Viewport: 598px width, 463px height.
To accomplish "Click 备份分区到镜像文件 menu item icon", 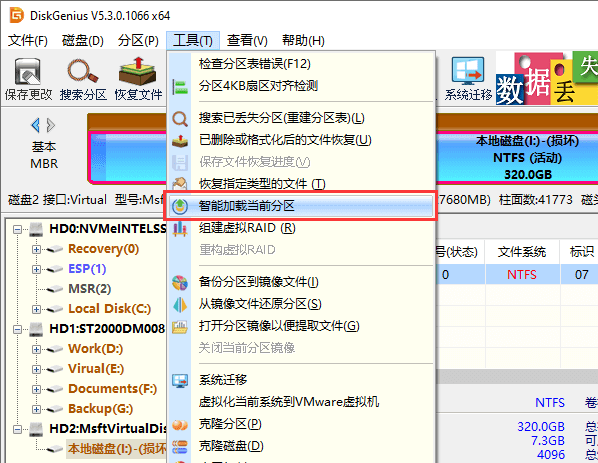I will pyautogui.click(x=180, y=283).
